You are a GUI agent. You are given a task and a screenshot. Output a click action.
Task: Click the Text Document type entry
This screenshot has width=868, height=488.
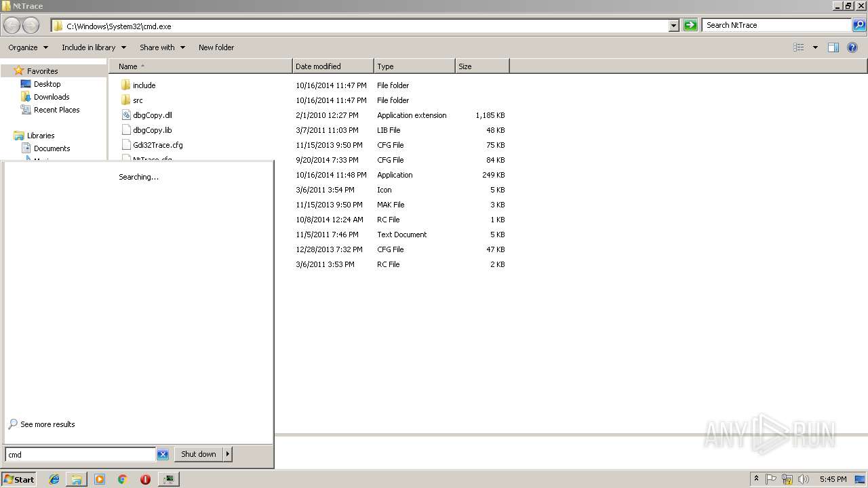pyautogui.click(x=402, y=235)
